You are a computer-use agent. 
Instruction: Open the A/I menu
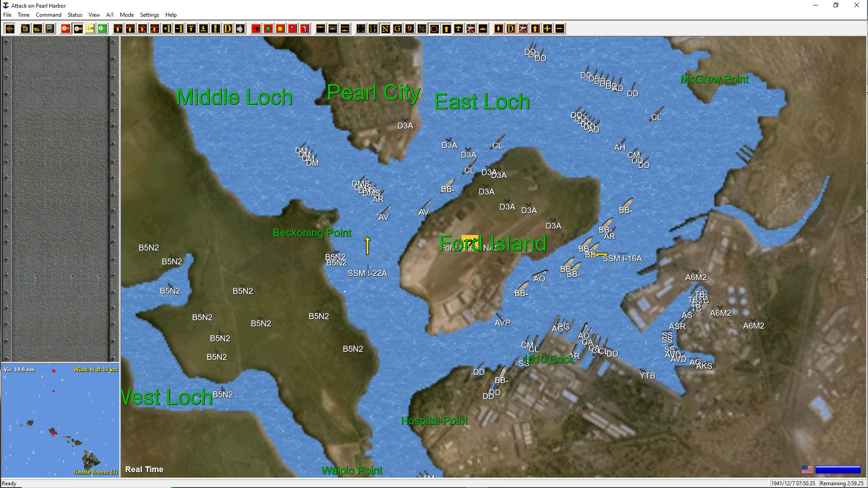109,14
